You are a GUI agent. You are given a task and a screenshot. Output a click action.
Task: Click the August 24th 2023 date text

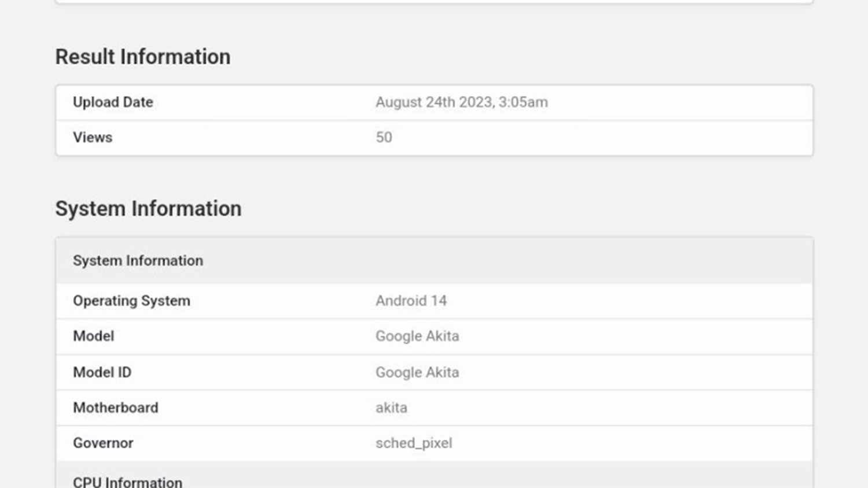(x=434, y=102)
